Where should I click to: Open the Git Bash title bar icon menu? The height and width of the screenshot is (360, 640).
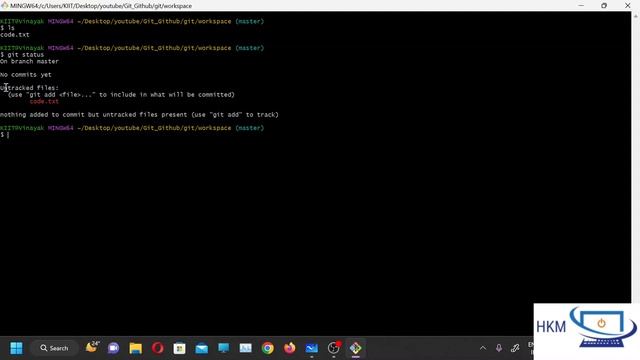click(5, 5)
